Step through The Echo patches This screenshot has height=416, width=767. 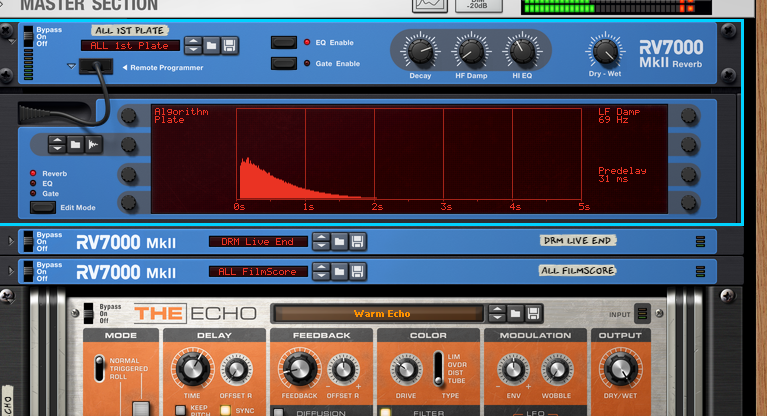point(497,313)
